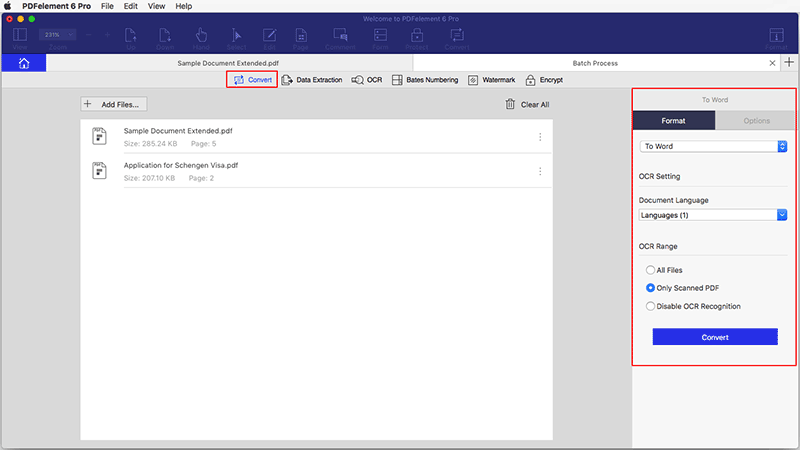Open the Apple menu
The height and width of the screenshot is (450, 800).
pos(8,6)
